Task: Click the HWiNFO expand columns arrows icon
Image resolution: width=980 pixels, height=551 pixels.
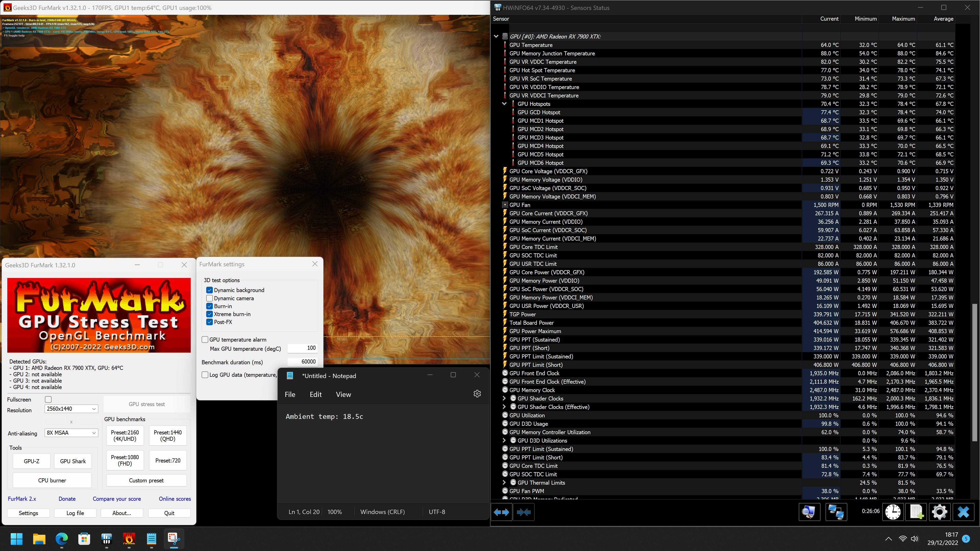Action: (x=501, y=512)
